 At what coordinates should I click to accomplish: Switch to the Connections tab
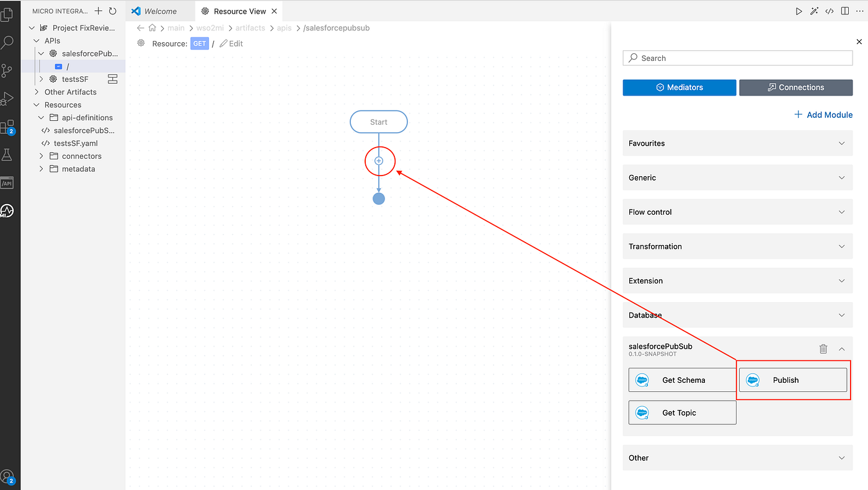click(796, 87)
